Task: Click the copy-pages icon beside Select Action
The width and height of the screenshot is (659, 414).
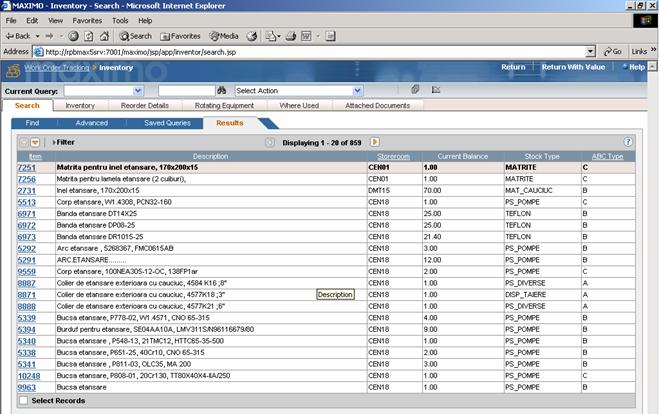Action: pyautogui.click(x=415, y=90)
